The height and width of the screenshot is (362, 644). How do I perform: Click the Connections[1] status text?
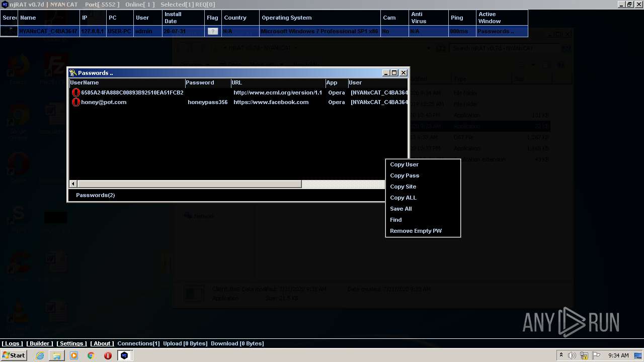coord(138,343)
